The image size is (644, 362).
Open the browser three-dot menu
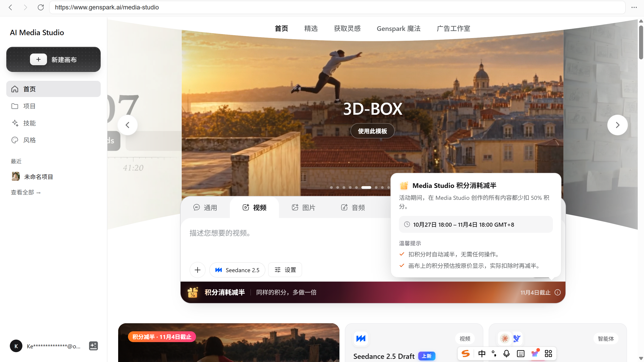pos(634,7)
